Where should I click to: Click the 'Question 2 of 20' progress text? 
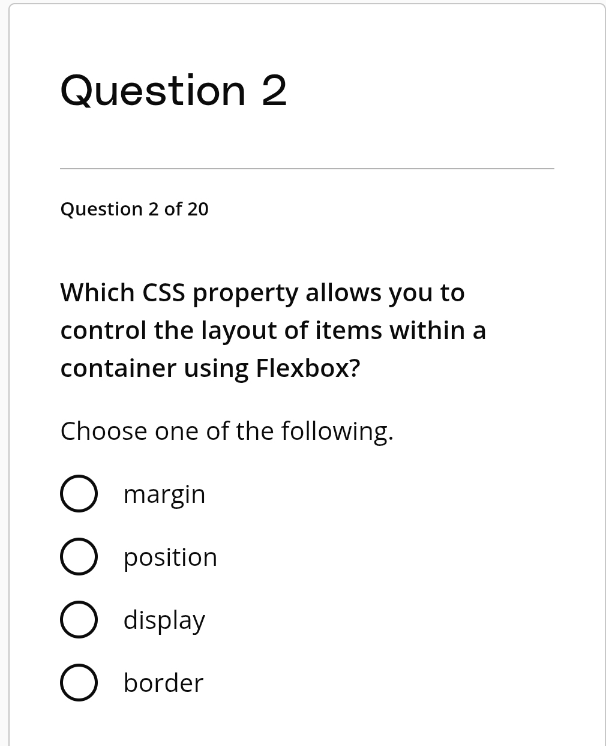pyautogui.click(x=134, y=209)
